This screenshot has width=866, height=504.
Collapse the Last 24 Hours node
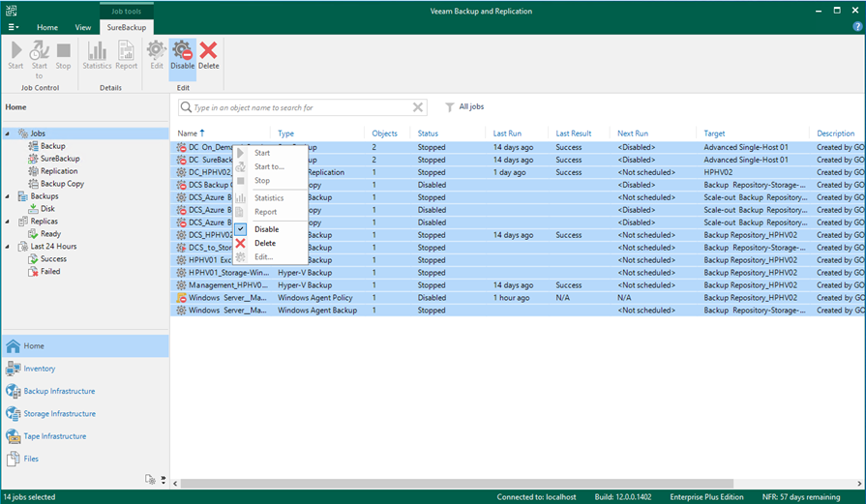click(x=7, y=247)
